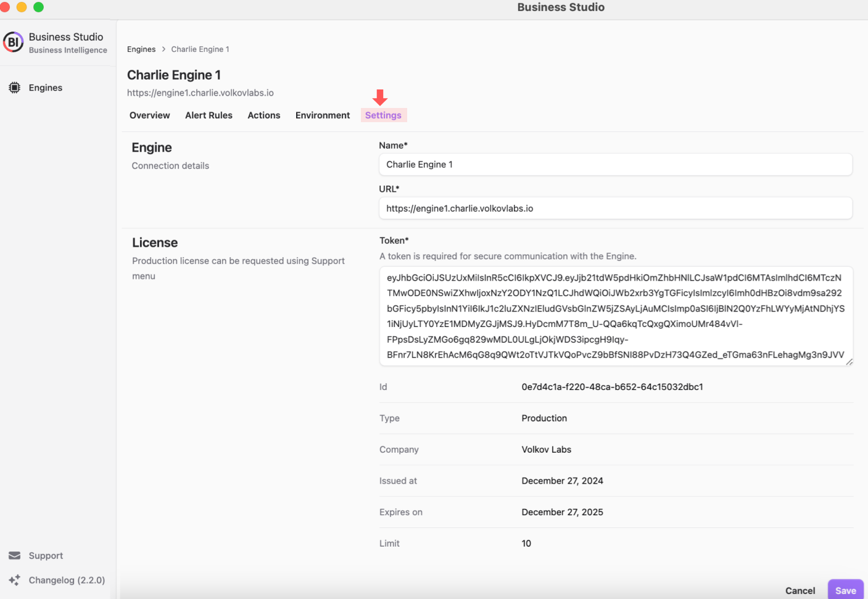Viewport: 868px width, 599px height.
Task: Click the Business Studio window title
Action: [x=561, y=7]
